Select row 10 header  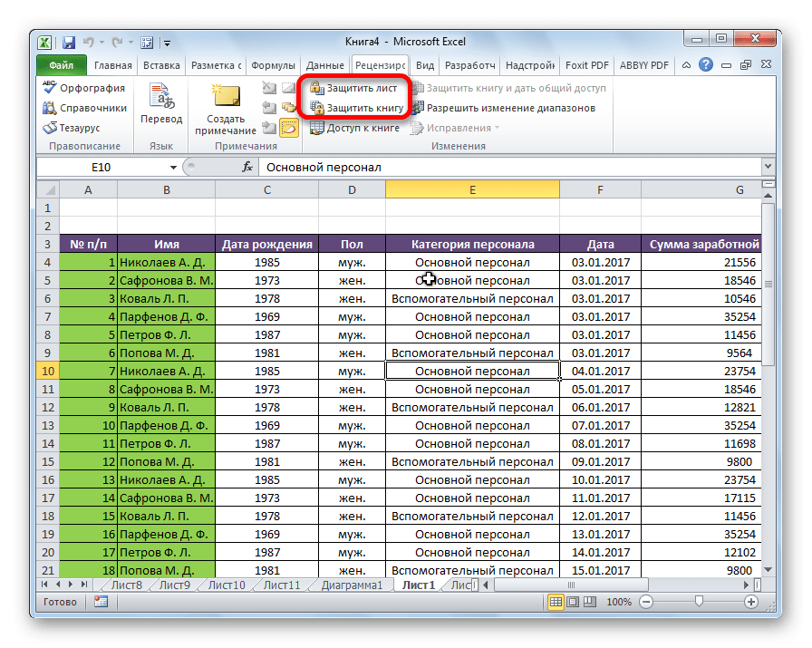tap(48, 371)
